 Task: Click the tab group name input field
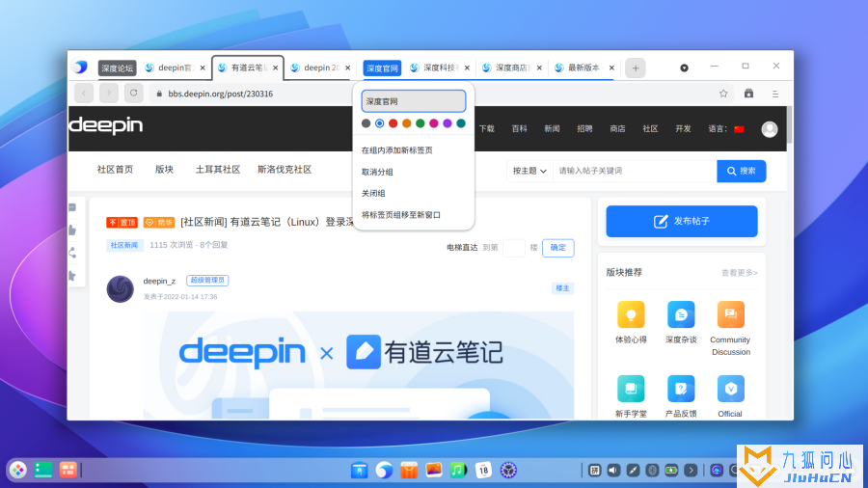click(414, 101)
